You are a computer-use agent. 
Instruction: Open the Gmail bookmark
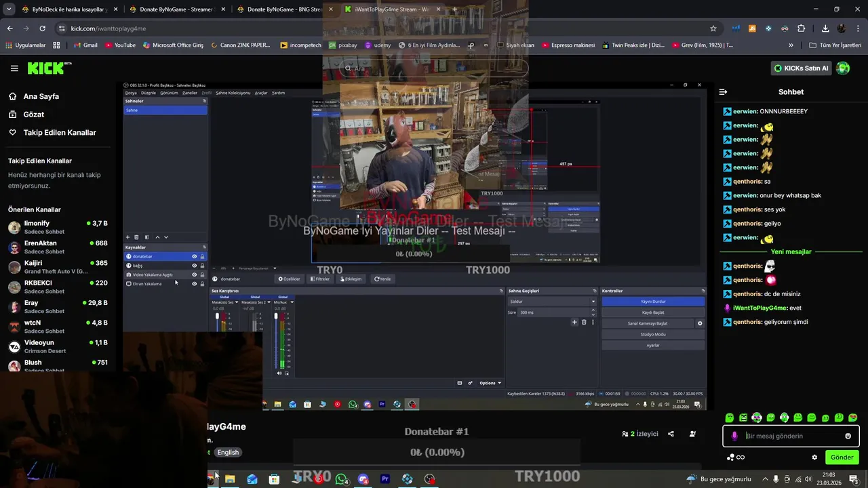(84, 45)
